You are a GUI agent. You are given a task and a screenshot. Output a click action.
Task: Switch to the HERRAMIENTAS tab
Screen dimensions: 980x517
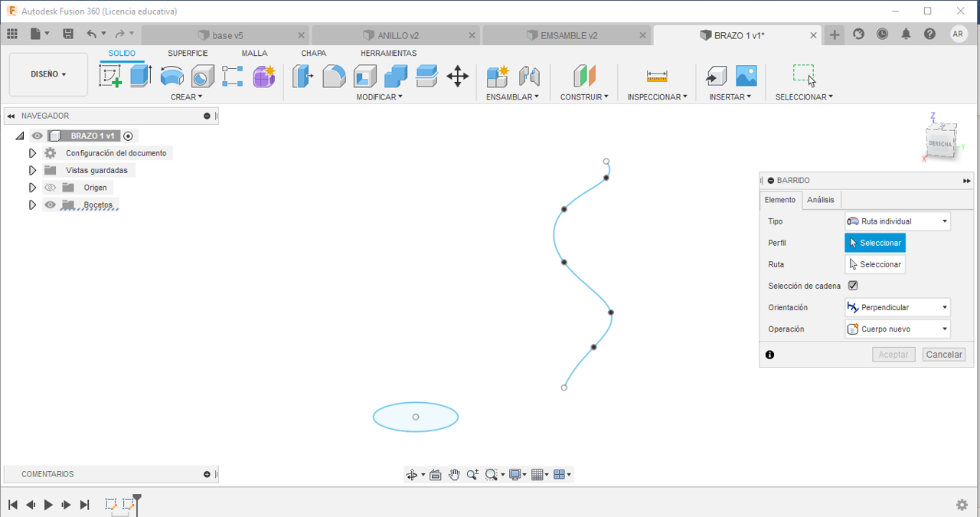click(x=388, y=54)
